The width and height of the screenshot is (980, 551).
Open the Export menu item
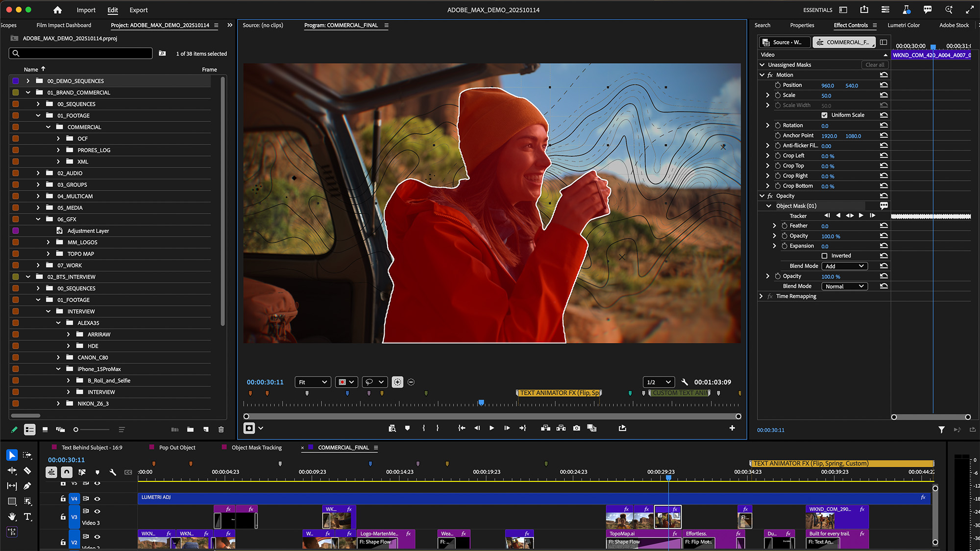pyautogui.click(x=138, y=10)
